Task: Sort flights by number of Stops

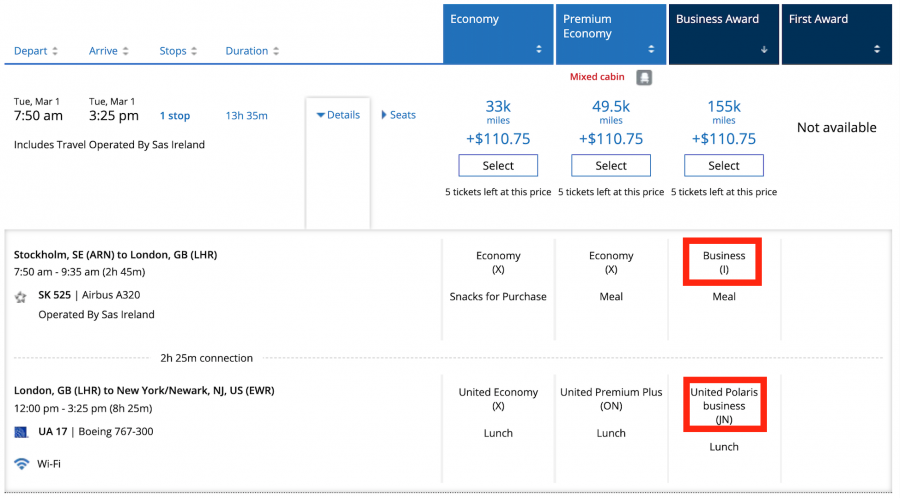Action: coord(178,51)
